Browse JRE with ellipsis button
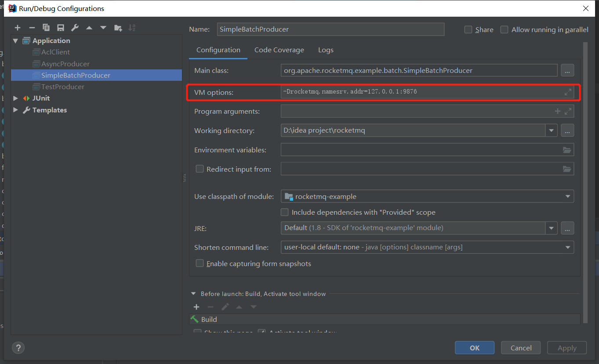Screen dimensions: 599x364 pos(567,228)
